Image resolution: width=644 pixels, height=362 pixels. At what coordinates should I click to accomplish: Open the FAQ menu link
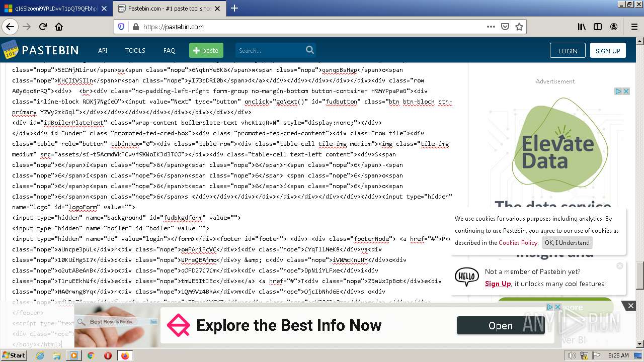(x=170, y=50)
